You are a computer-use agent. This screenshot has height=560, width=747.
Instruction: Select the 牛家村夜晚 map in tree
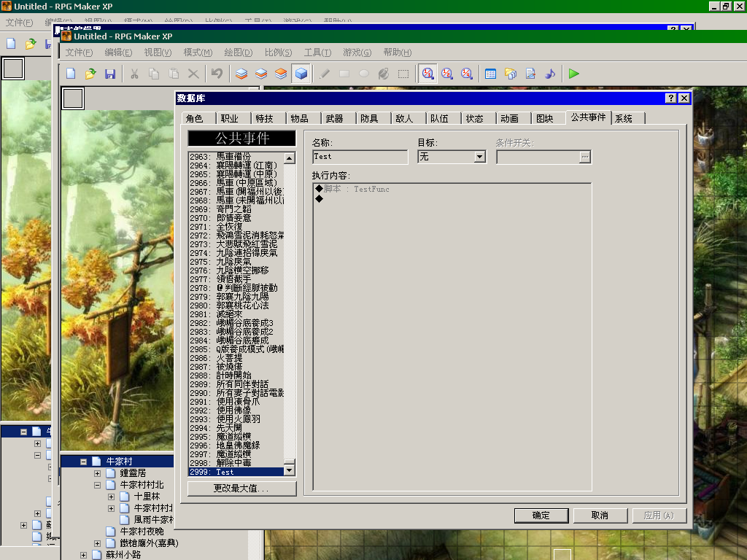(x=142, y=532)
